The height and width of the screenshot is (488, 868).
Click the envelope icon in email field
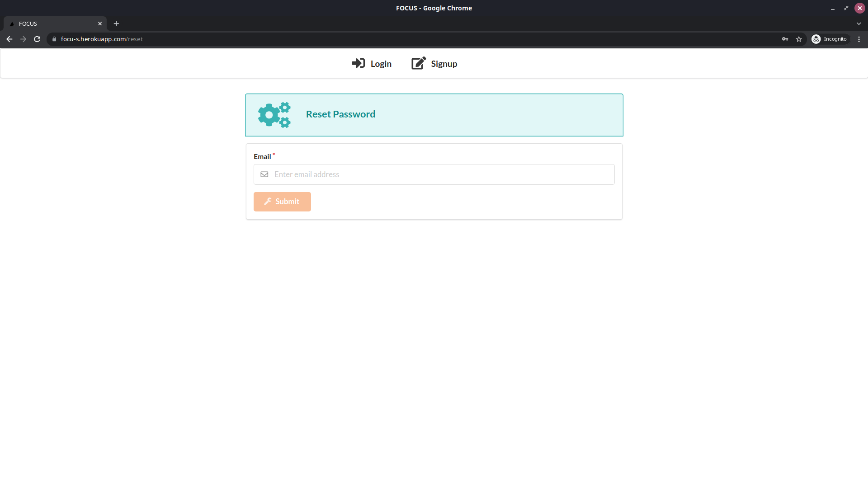(x=264, y=174)
